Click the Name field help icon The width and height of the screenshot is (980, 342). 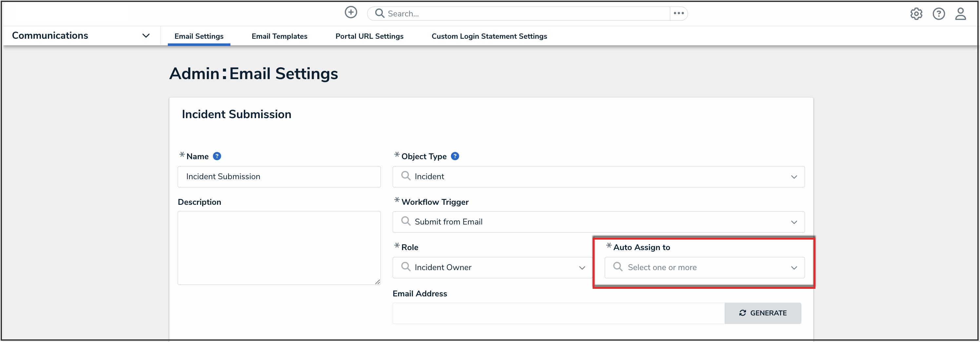point(217,156)
